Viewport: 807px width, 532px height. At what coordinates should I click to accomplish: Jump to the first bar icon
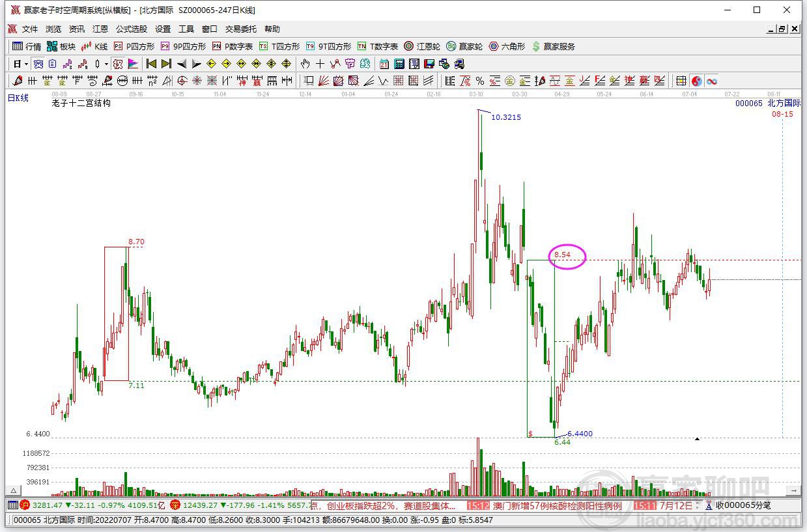pos(151,64)
